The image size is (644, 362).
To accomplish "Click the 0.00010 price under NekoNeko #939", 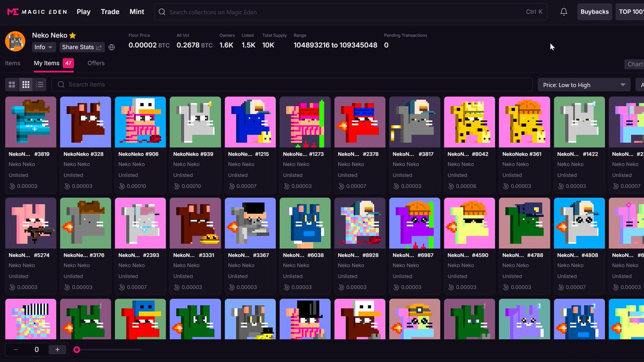I will [192, 186].
